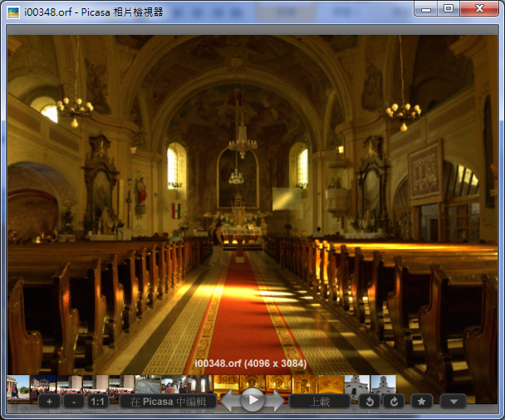Image resolution: width=505 pixels, height=420 pixels.
Task: Expand more options dropdown arrow
Action: (x=454, y=402)
